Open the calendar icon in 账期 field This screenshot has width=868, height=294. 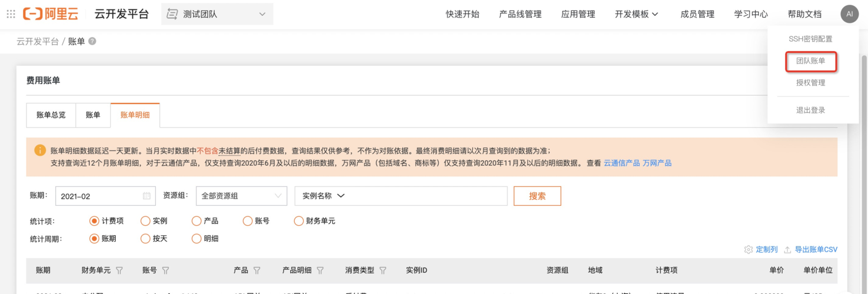point(146,196)
